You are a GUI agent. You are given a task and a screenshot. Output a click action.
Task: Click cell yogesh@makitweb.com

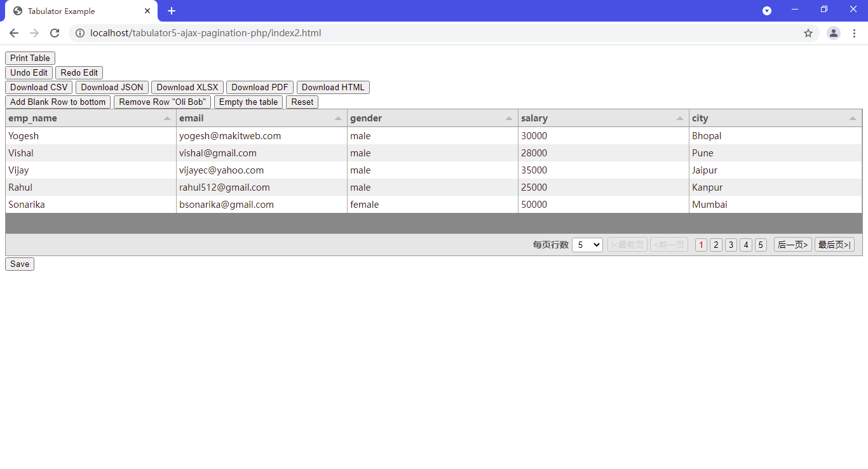tap(262, 135)
